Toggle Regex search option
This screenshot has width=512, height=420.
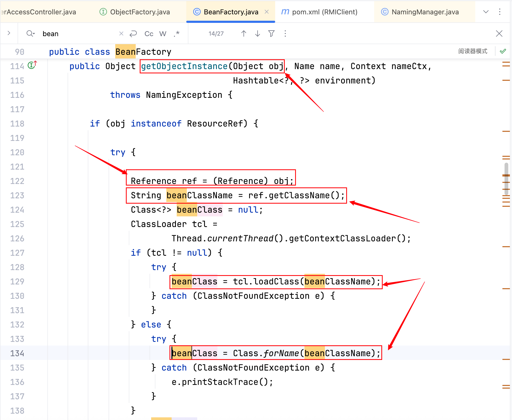click(x=176, y=34)
